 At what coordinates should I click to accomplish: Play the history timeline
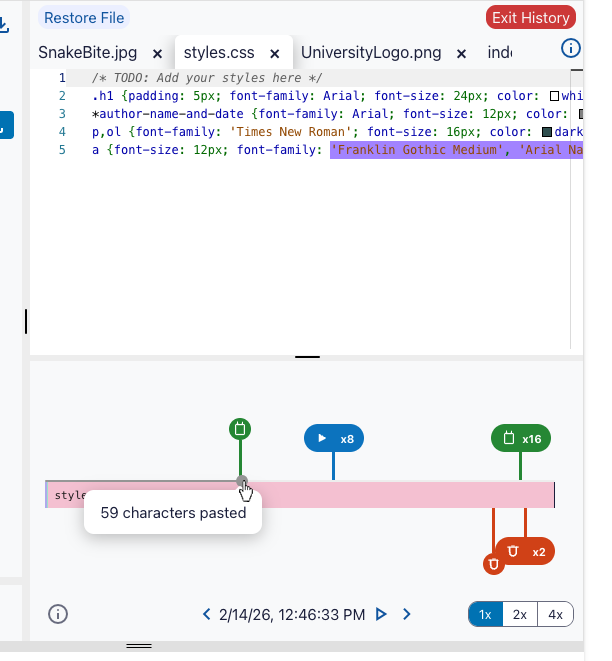click(x=381, y=614)
